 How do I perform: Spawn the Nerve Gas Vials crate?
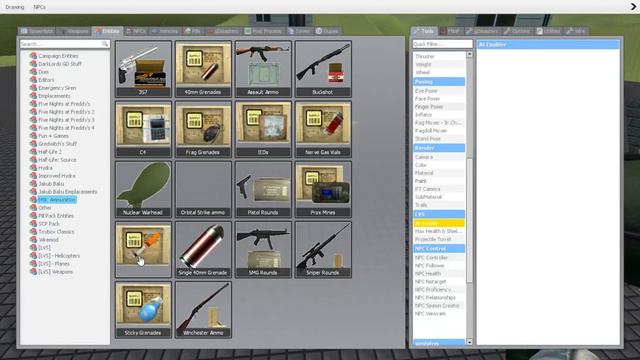(323, 129)
